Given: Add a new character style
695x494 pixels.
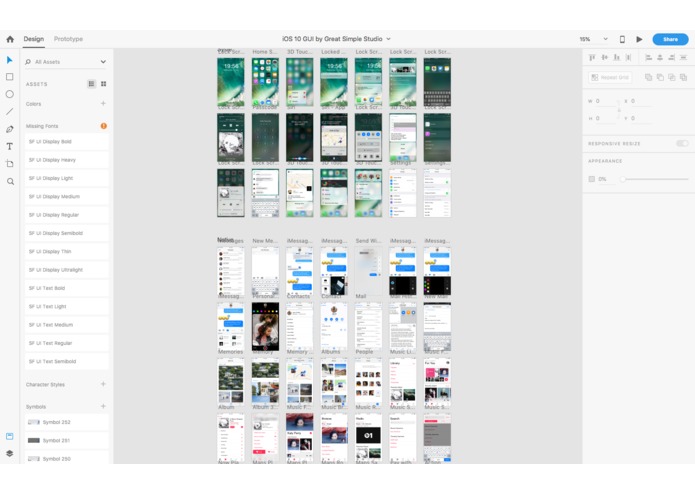Looking at the screenshot, I should click(103, 384).
